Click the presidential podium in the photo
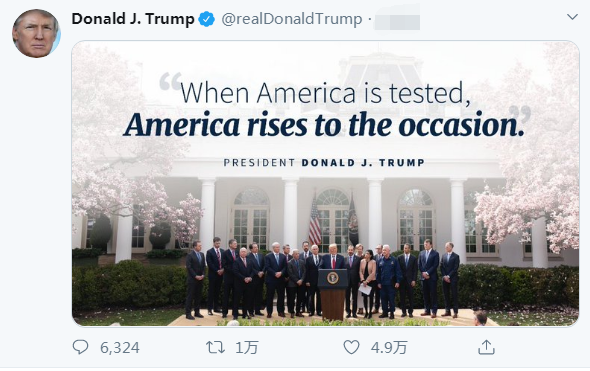 [x=333, y=294]
